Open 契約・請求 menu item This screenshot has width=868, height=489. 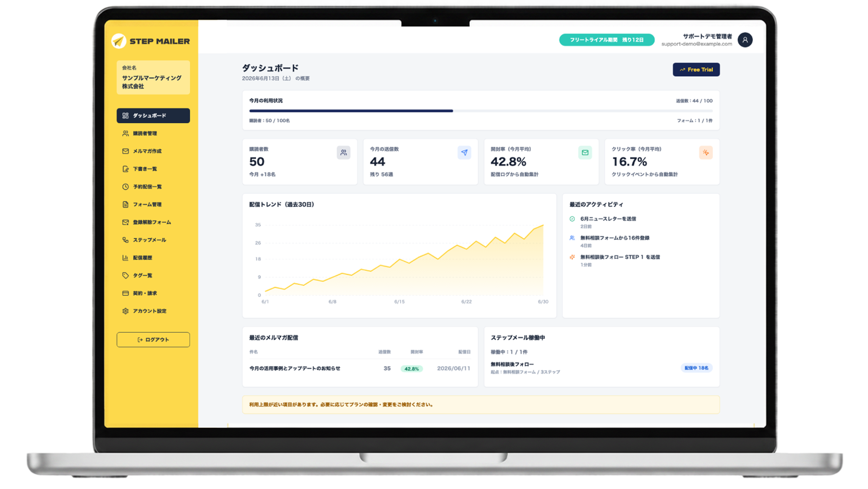point(153,293)
